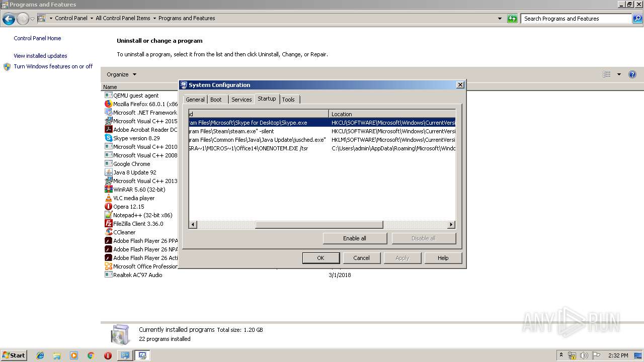This screenshot has width=644, height=362.
Task: Open Windows Explorer folder in taskbar
Action: coord(57,355)
